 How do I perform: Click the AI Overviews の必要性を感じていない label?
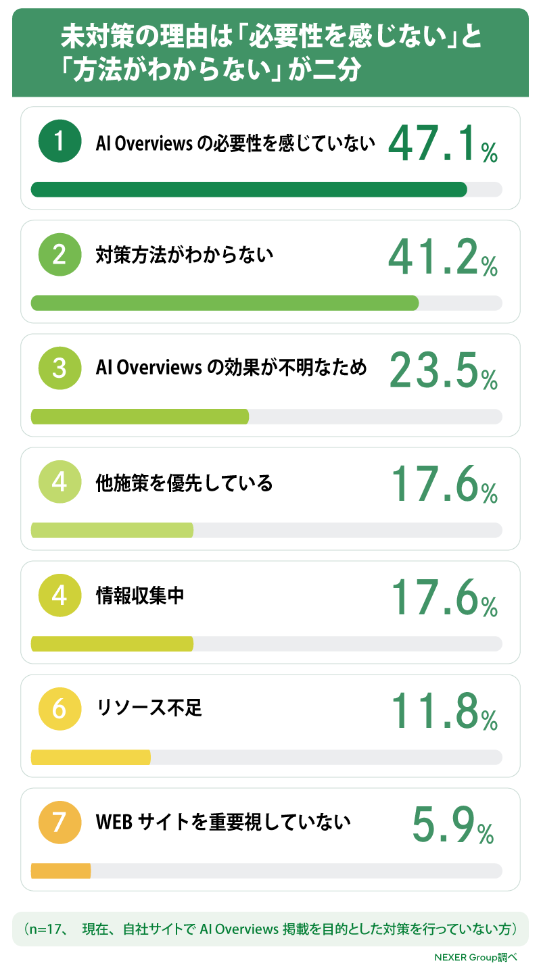[235, 142]
